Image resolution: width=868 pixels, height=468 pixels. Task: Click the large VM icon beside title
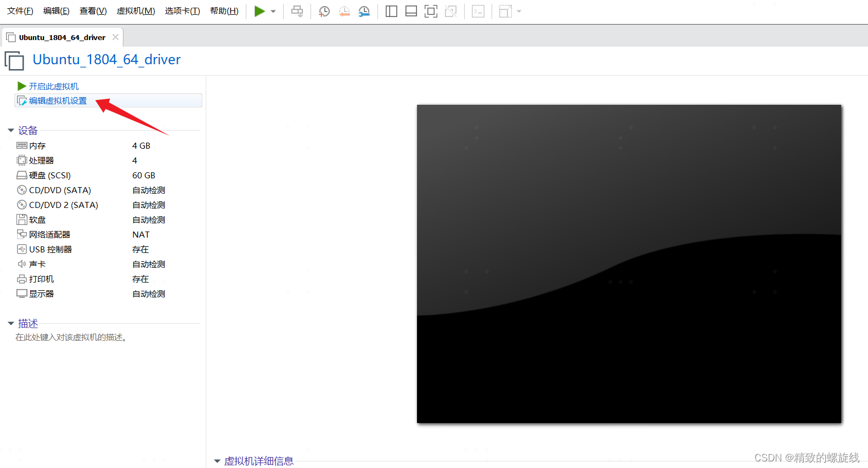pyautogui.click(x=15, y=60)
